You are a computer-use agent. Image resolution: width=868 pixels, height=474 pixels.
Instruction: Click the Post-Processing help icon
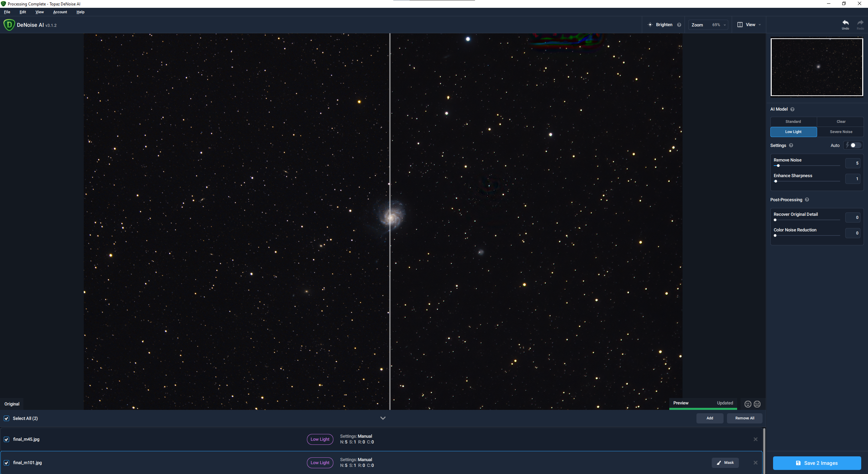tap(807, 200)
